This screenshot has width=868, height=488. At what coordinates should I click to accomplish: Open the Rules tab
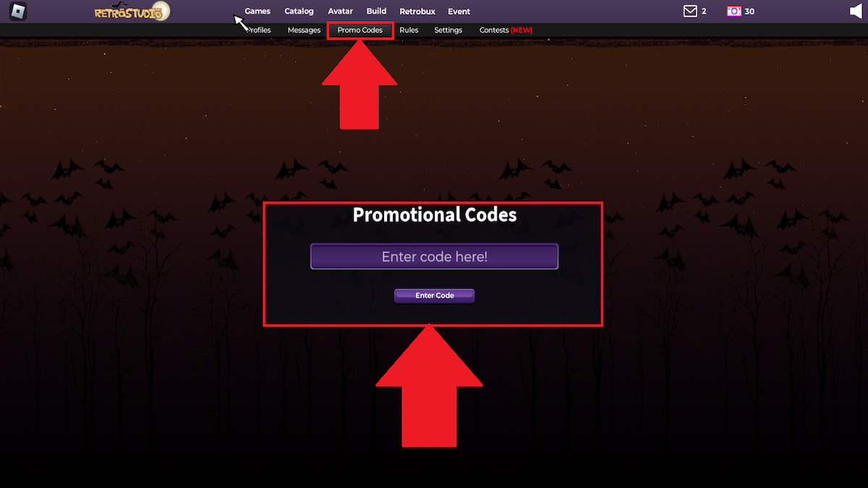point(409,30)
